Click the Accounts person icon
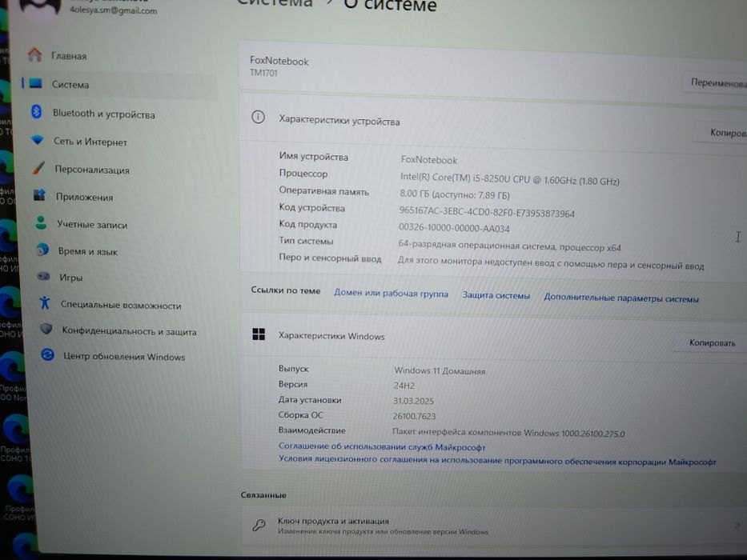 tap(41, 222)
